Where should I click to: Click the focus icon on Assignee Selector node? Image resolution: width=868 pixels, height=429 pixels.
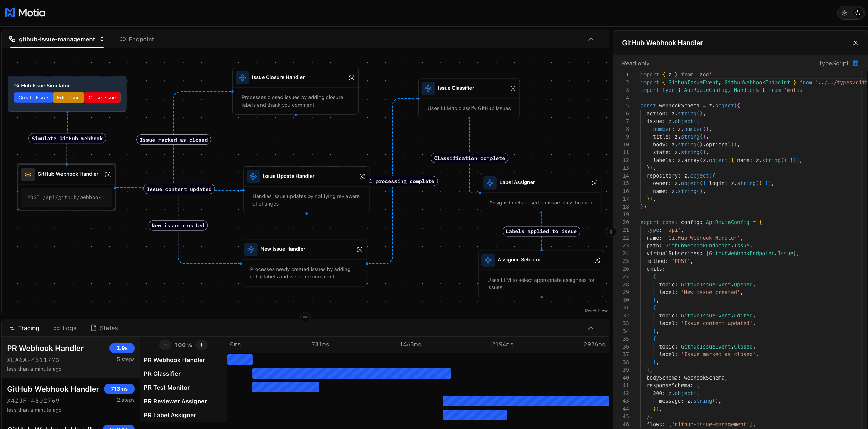(x=597, y=260)
